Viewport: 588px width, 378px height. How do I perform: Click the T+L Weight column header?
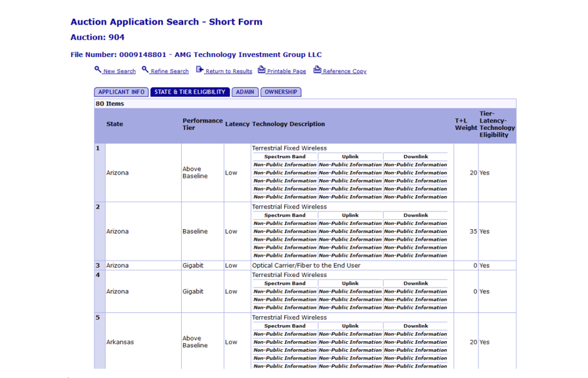click(466, 124)
